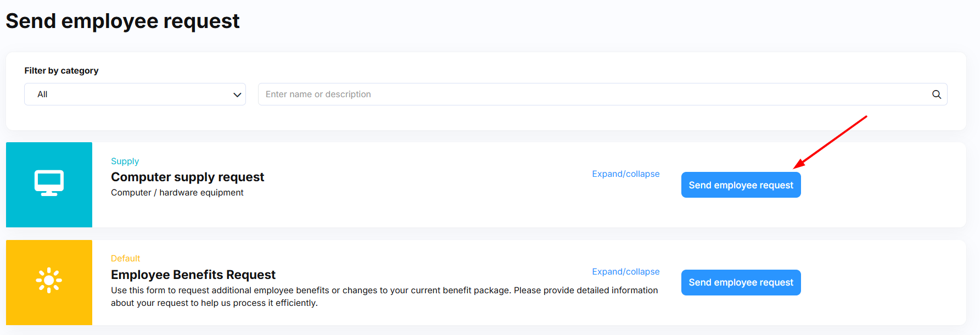Click the 'Filter by category' label
Image resolution: width=980 pixels, height=335 pixels.
tap(61, 71)
